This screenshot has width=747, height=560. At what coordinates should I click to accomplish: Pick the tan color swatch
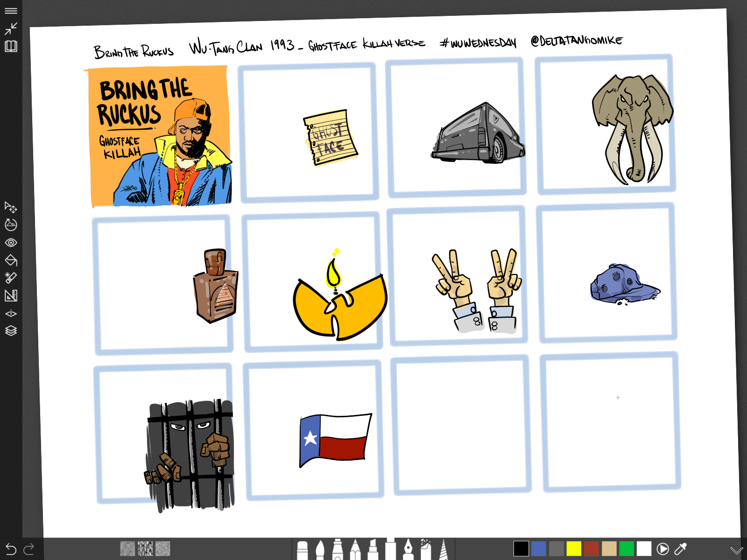coord(609,549)
